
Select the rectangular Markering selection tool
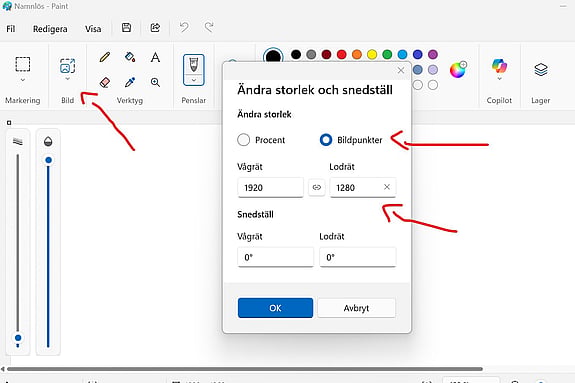[x=23, y=64]
